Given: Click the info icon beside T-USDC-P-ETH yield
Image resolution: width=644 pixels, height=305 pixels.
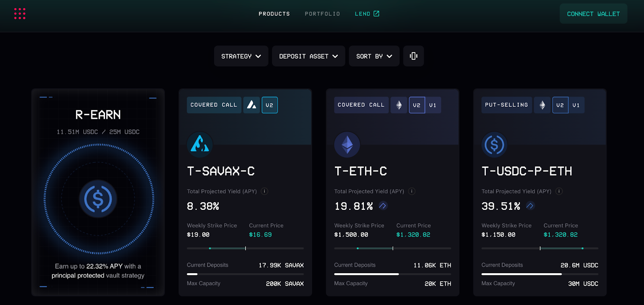Looking at the screenshot, I should point(559,191).
